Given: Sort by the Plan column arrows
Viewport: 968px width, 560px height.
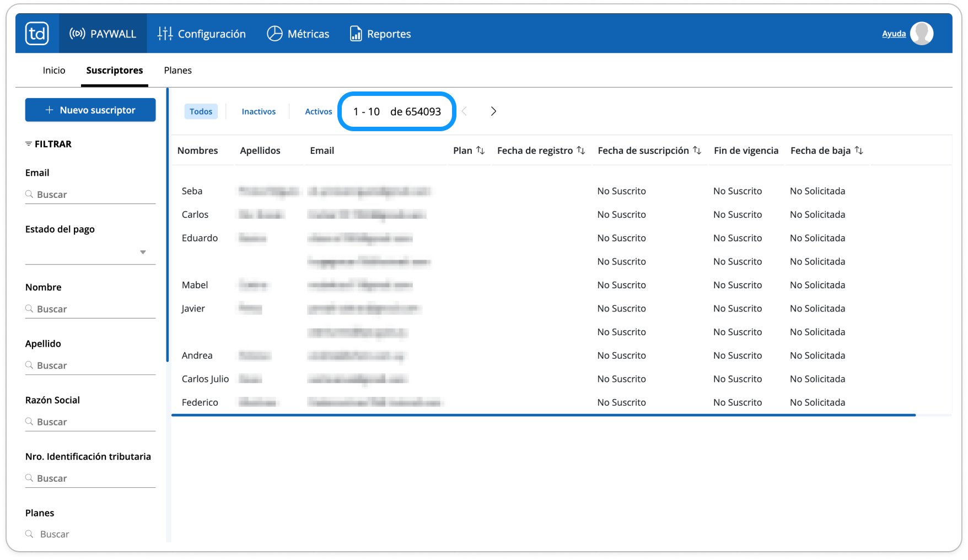Looking at the screenshot, I should 481,150.
